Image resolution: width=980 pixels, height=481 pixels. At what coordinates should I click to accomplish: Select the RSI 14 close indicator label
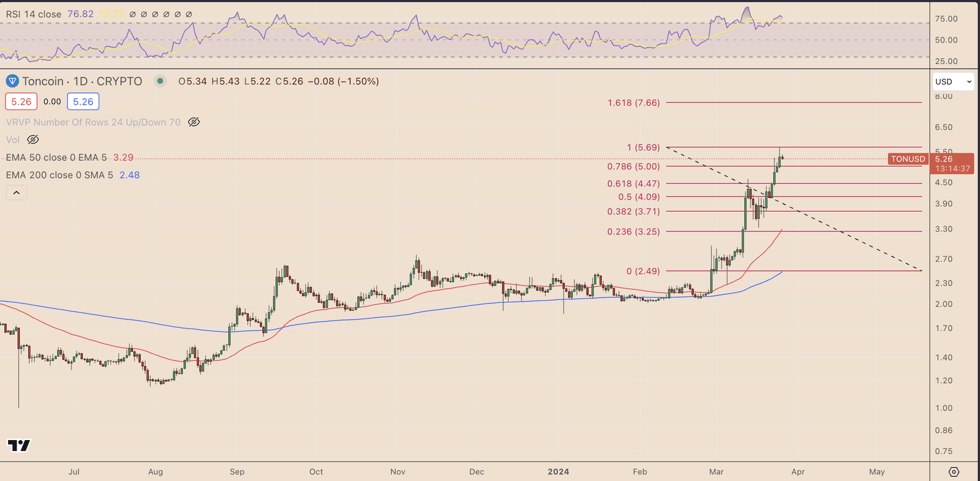(34, 14)
